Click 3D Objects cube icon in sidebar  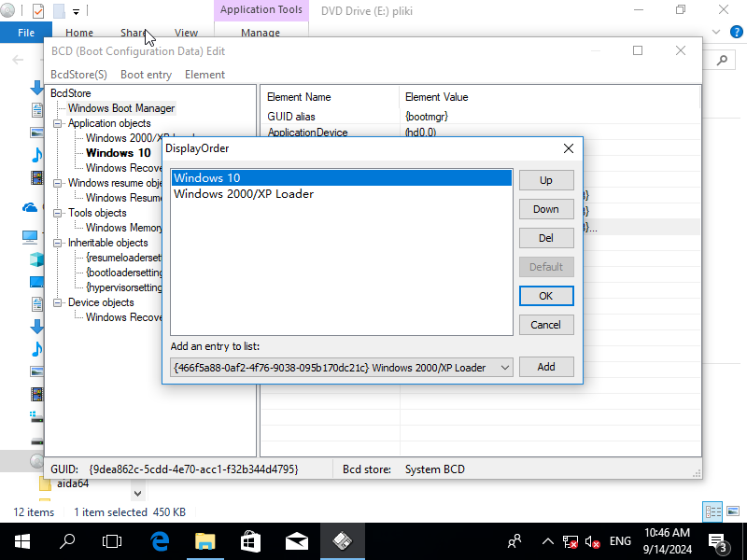point(36,259)
